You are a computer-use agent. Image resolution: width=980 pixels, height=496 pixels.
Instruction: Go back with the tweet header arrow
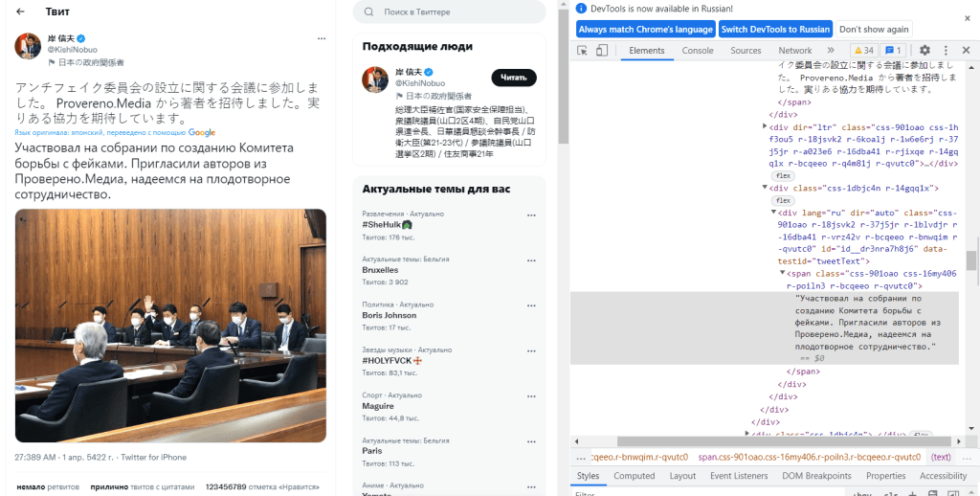[21, 11]
